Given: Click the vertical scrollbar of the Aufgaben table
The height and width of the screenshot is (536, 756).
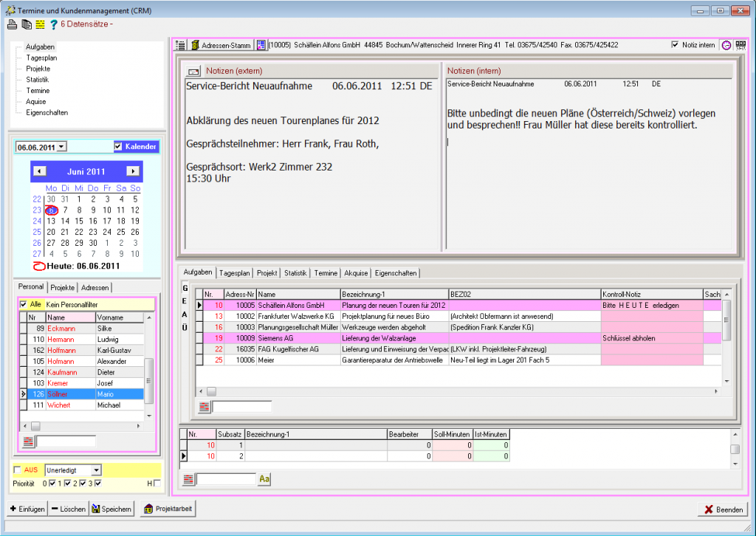Looking at the screenshot, I should click(726, 337).
